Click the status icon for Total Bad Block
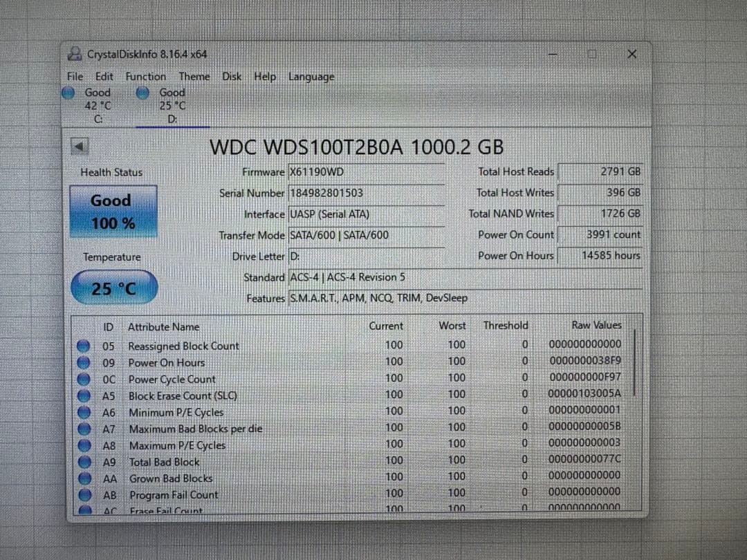 click(85, 461)
